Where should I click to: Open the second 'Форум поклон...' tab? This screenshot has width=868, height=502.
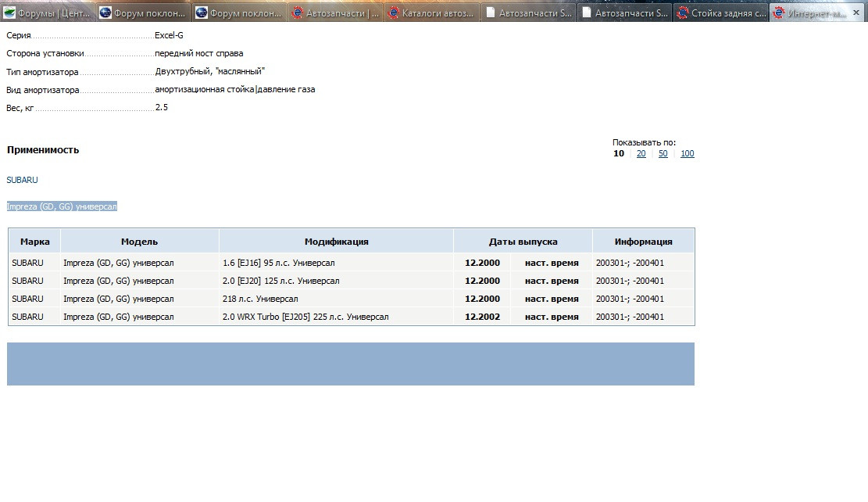coord(240,13)
